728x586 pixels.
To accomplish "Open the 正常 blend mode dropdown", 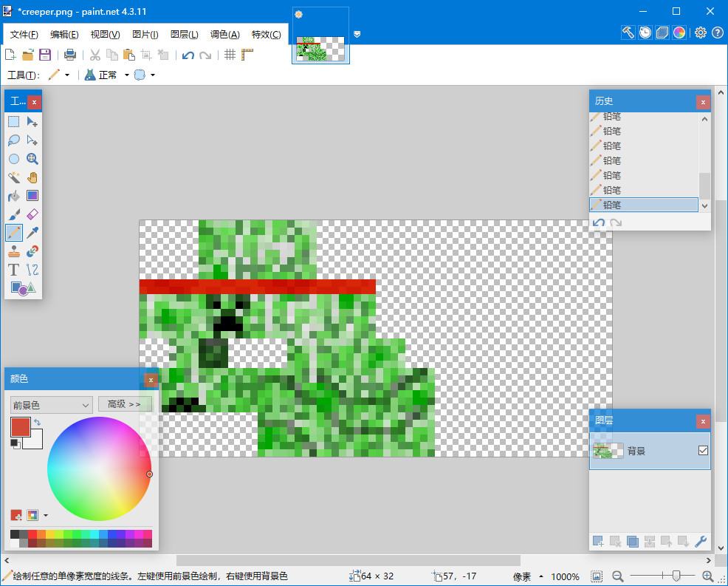I will coord(126,75).
